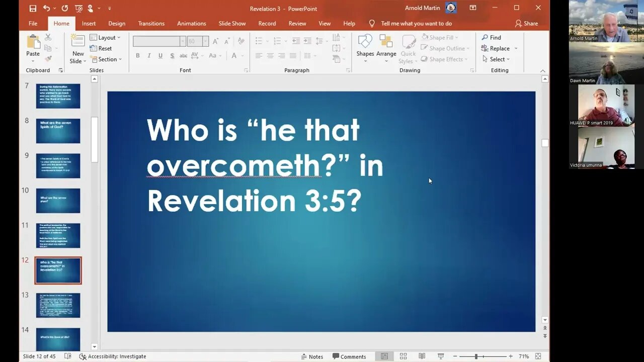
Task: Reset the slide layout
Action: pos(101,48)
